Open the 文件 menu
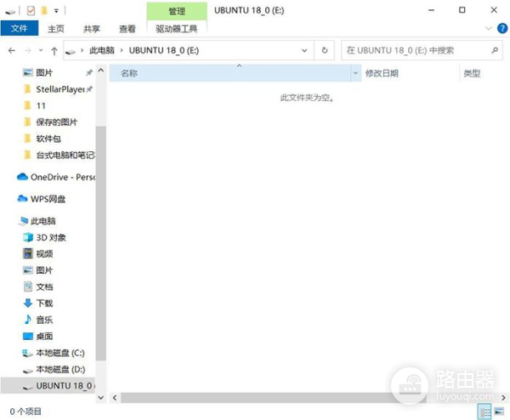 (x=20, y=28)
